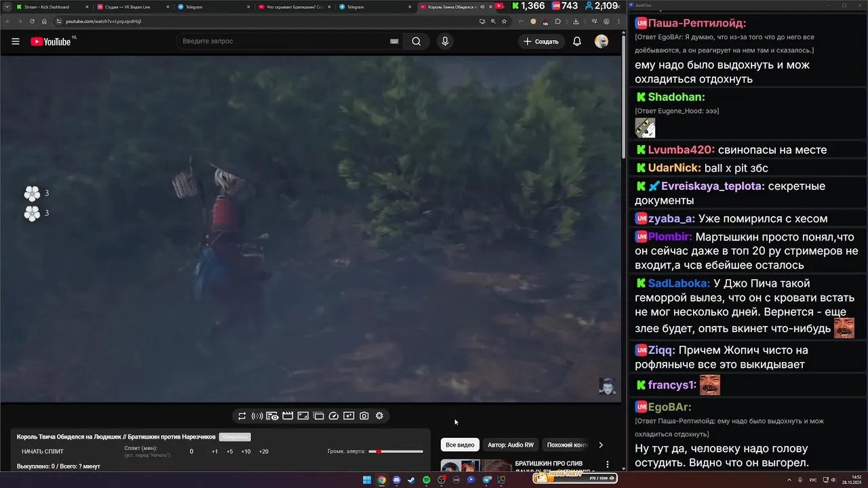This screenshot has height=488, width=868.
Task: Adjust the Громк. алерта volume slider
Action: point(396,451)
